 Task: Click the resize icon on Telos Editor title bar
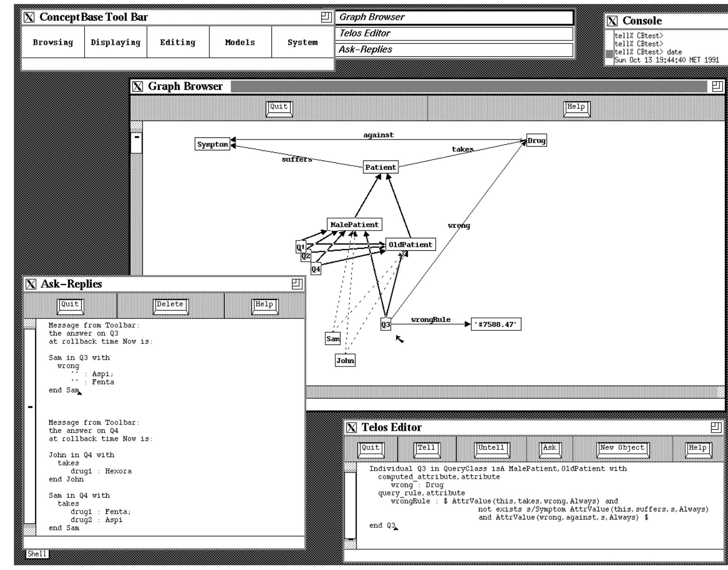(716, 427)
